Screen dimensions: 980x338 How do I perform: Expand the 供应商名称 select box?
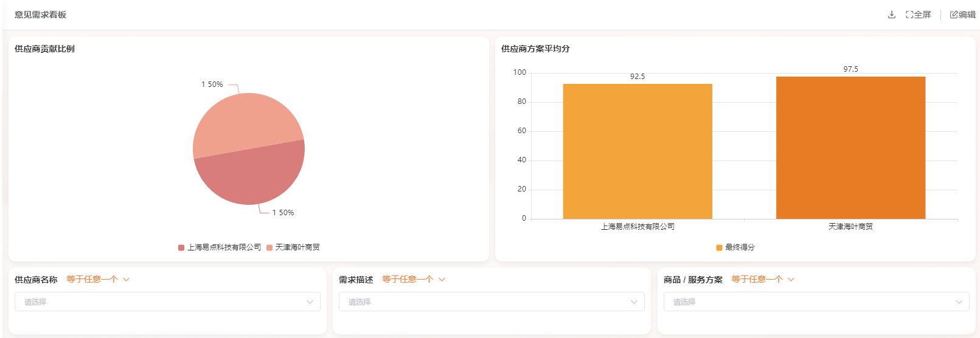pos(167,302)
